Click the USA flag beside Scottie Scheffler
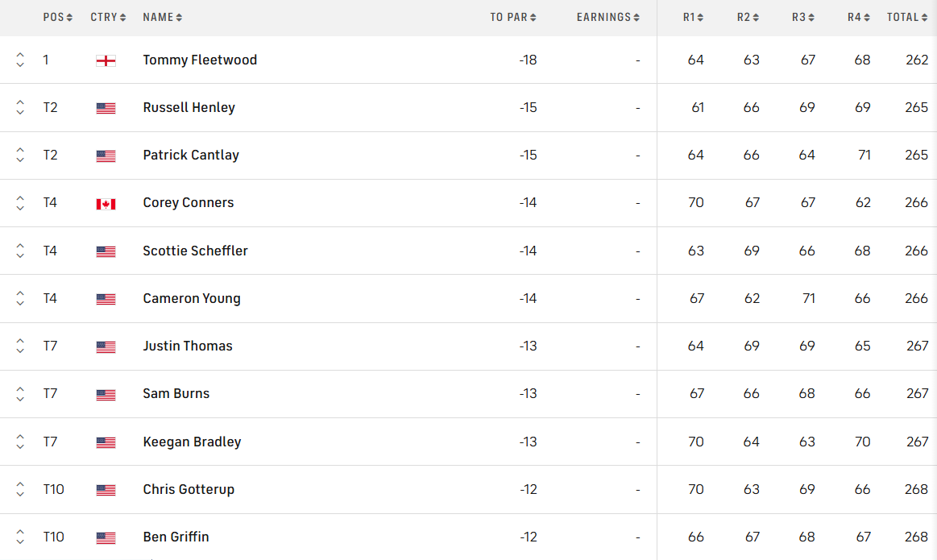The width and height of the screenshot is (937, 560). pyautogui.click(x=106, y=251)
